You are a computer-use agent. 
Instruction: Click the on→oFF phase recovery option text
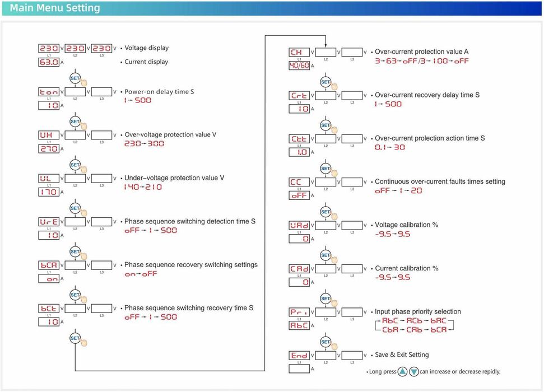coord(141,274)
